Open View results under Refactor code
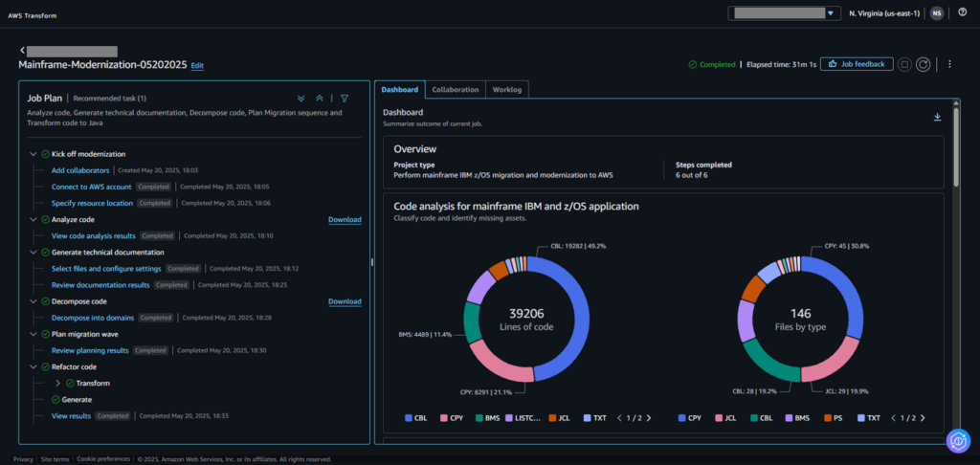 [71, 415]
